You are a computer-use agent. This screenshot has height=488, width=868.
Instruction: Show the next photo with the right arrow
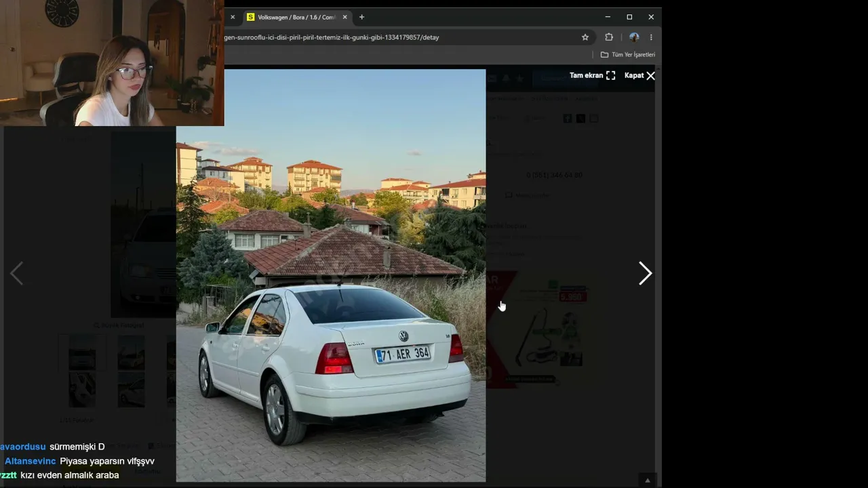pos(645,273)
